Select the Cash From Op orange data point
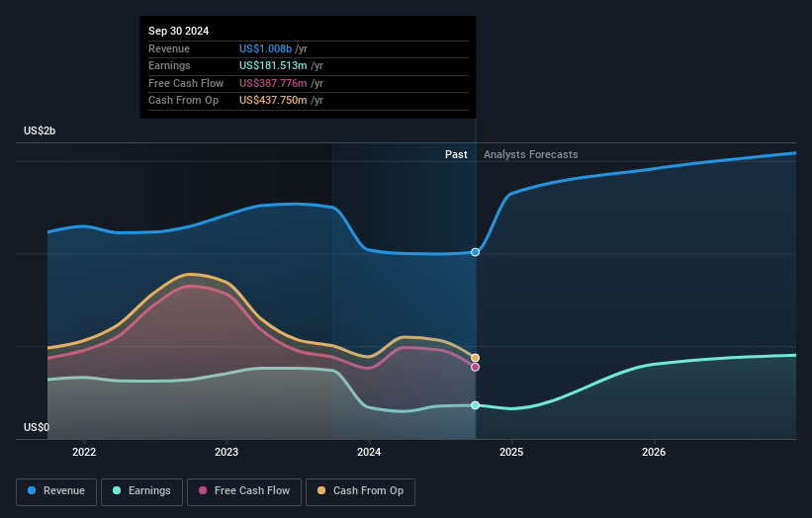The height and width of the screenshot is (518, 812). click(476, 358)
